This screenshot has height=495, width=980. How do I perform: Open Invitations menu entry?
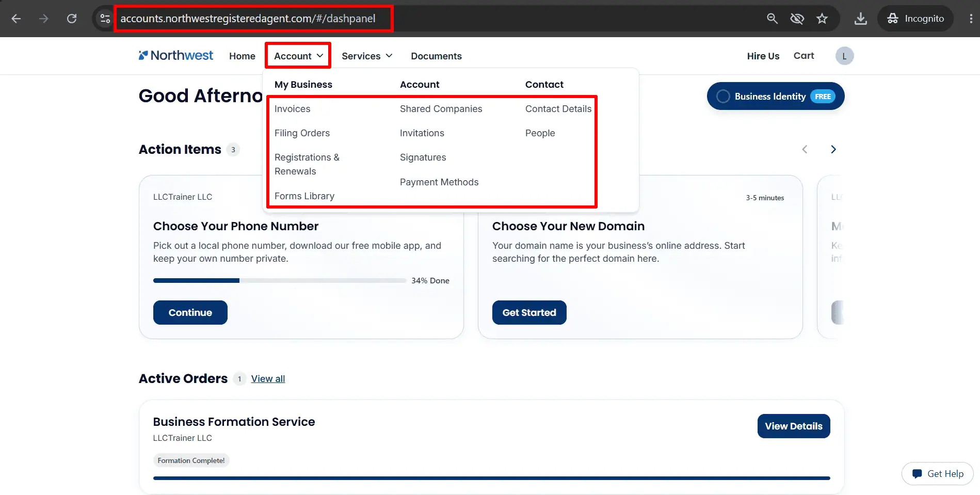[x=422, y=133]
